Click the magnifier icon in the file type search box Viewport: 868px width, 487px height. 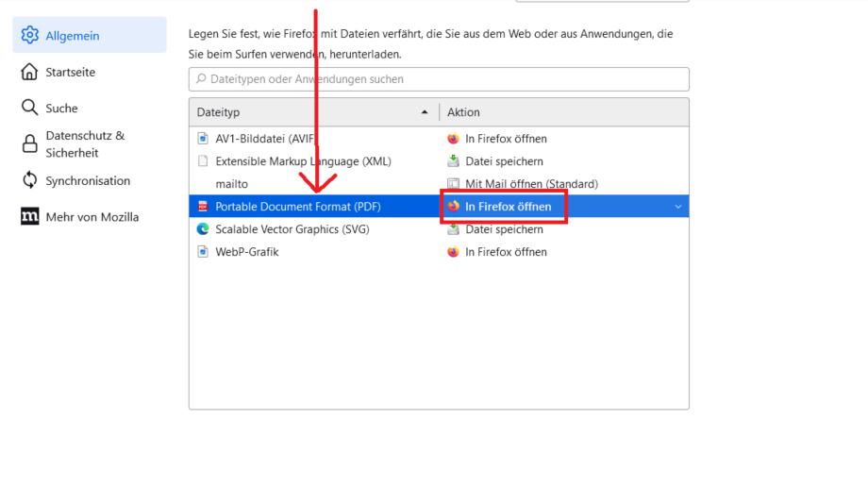[201, 78]
